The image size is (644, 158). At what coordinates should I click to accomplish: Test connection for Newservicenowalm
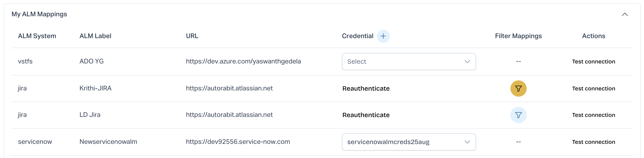point(593,142)
